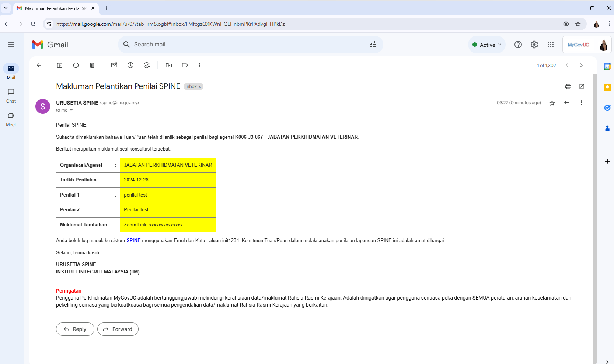Star the message from URUSETIA SPINE
614x364 pixels.
(x=552, y=103)
